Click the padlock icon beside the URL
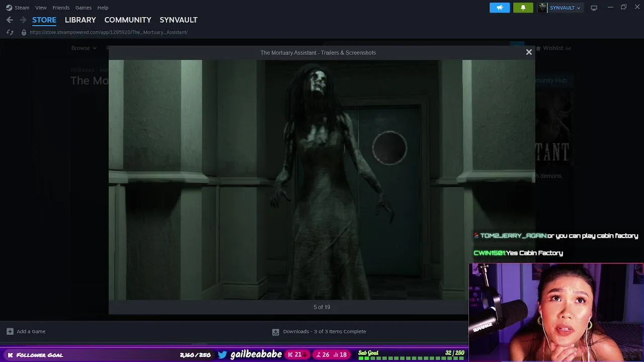This screenshot has width=644, height=362. (24, 32)
